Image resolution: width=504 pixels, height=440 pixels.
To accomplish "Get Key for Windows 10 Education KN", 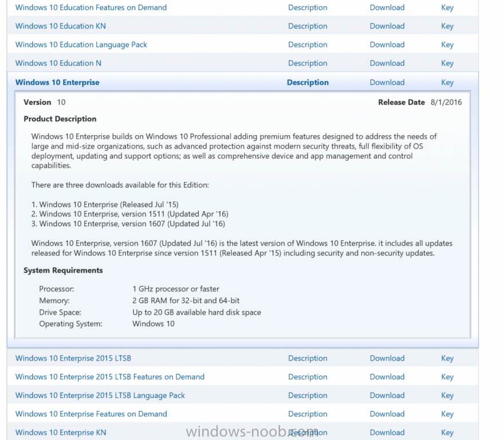I will (x=447, y=26).
